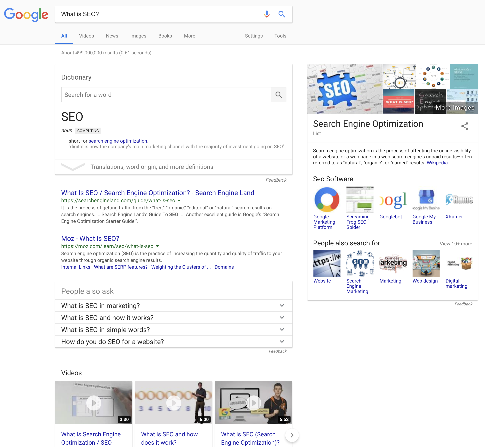The image size is (485, 448).
Task: Open Google My Business icon
Action: (426, 199)
